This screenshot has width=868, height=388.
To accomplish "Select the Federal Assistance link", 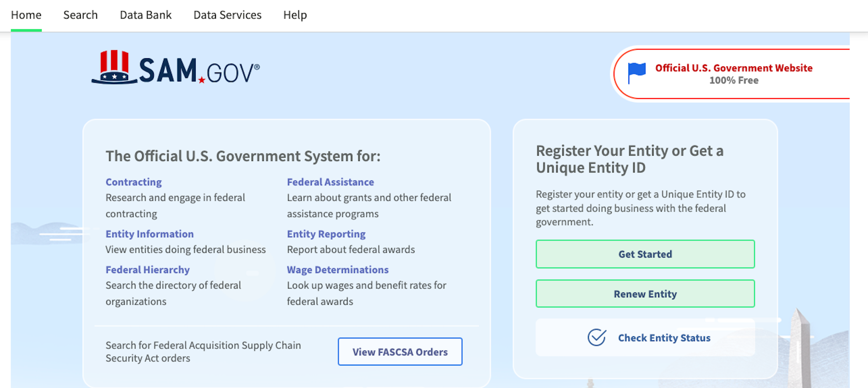I will (x=330, y=182).
